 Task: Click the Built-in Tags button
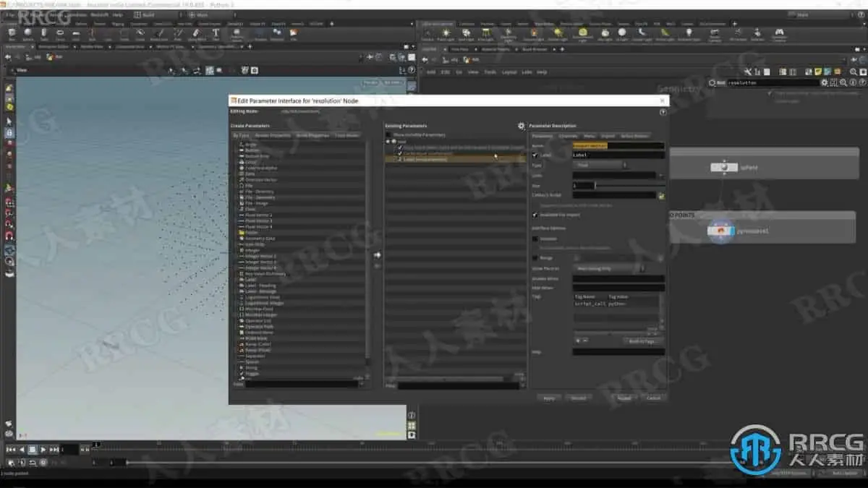pos(642,341)
